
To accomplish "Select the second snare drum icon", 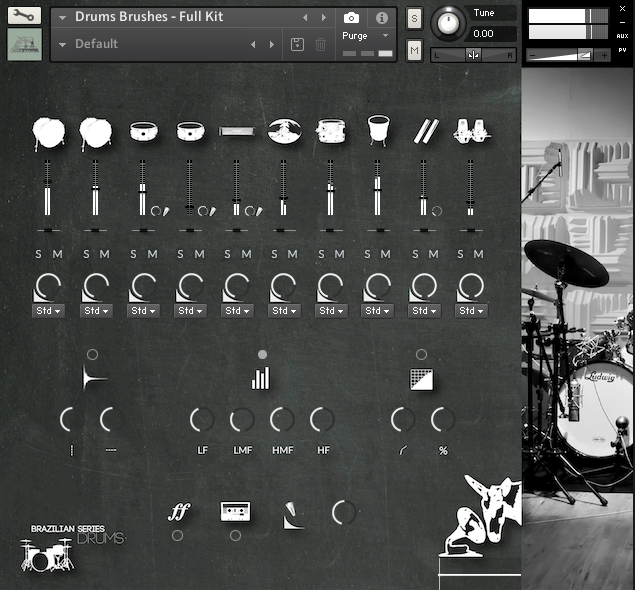I will (190, 132).
